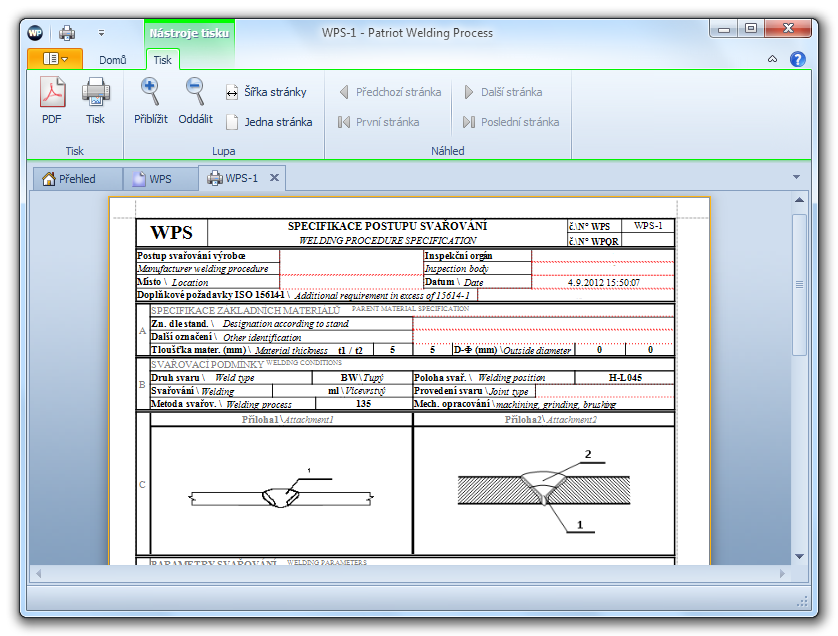Viewport: 838px width, 636px height.
Task: Click the PDF export icon
Action: coord(52,100)
